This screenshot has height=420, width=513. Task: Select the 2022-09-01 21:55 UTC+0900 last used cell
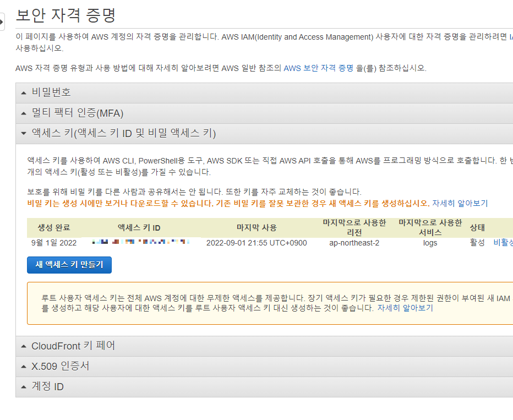(256, 243)
